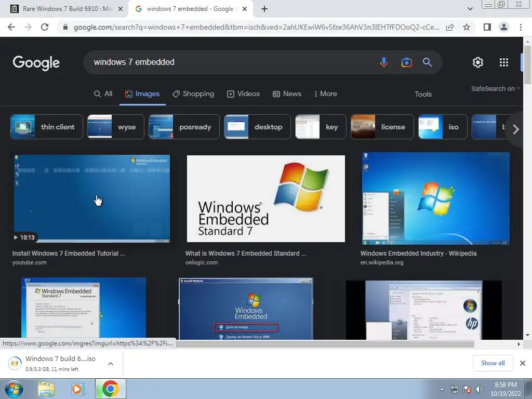The height and width of the screenshot is (399, 532).
Task: Open Windows Media Player from the taskbar
Action: [x=78, y=389]
